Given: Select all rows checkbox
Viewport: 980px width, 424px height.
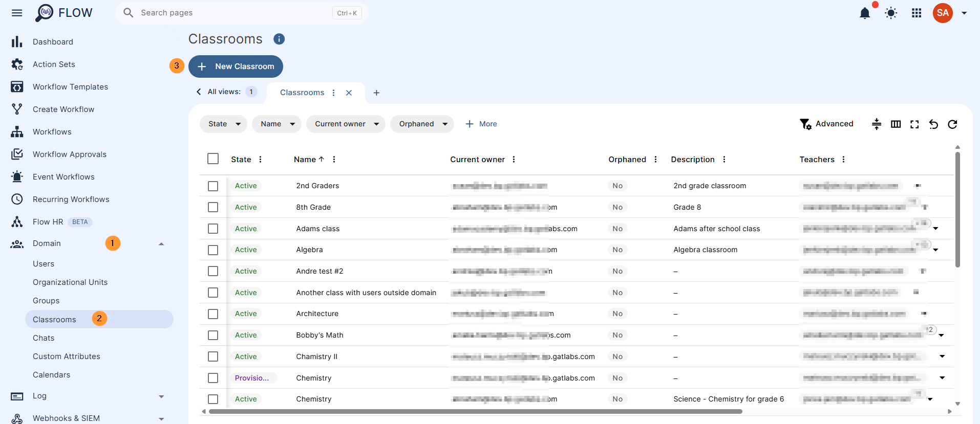Looking at the screenshot, I should 213,159.
